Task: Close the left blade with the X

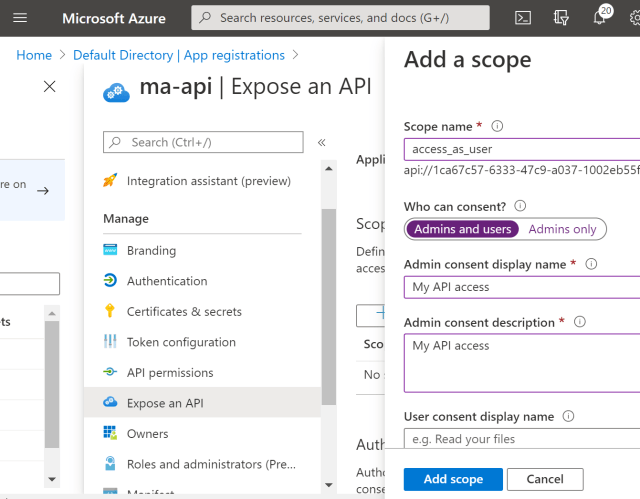Action: 50,87
